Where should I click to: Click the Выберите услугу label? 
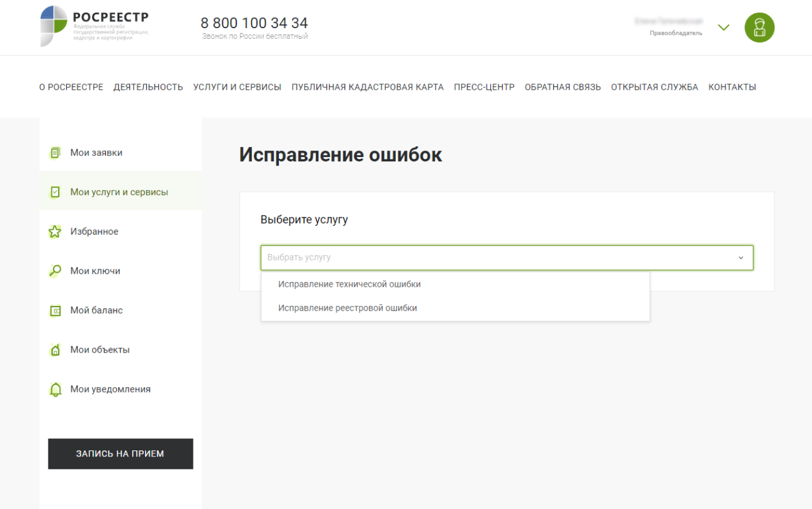tap(304, 220)
